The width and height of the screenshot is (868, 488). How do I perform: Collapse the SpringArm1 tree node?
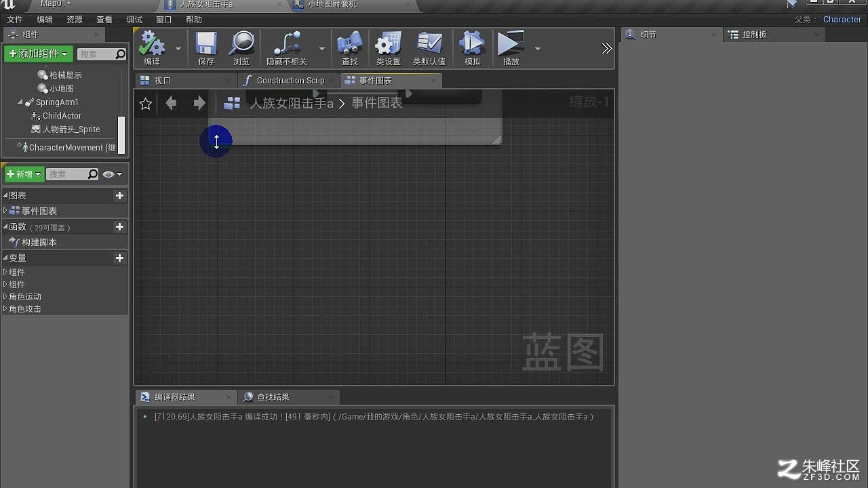pos(20,102)
